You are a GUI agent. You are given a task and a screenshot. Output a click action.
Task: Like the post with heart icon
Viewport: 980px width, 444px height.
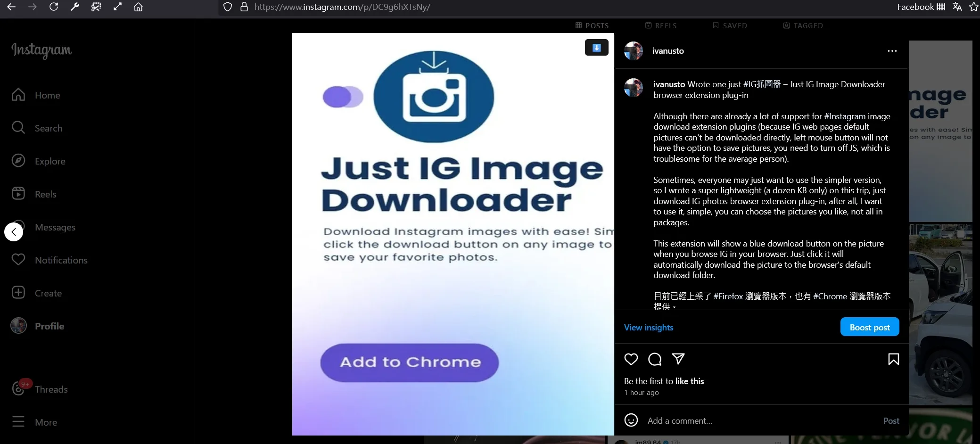(631, 359)
